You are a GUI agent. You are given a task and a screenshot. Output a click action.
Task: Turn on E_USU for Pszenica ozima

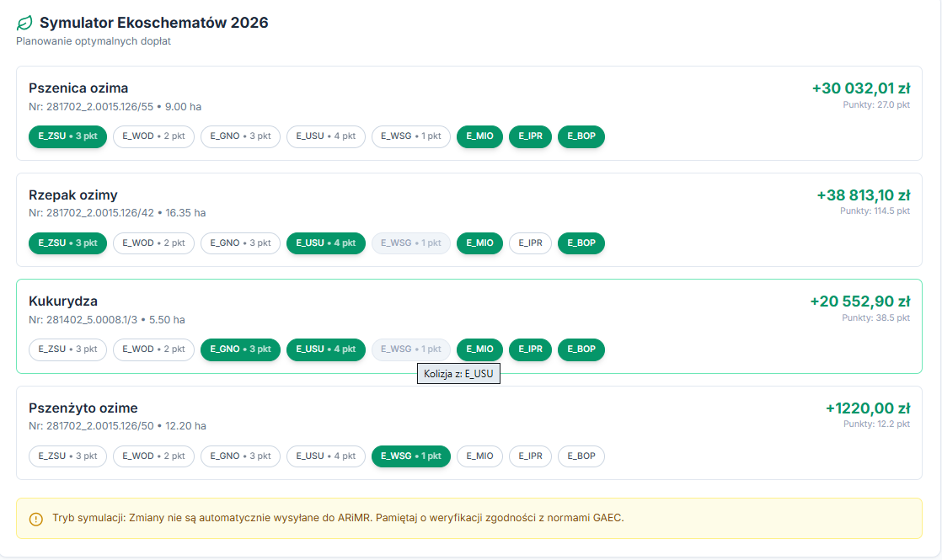coord(325,136)
